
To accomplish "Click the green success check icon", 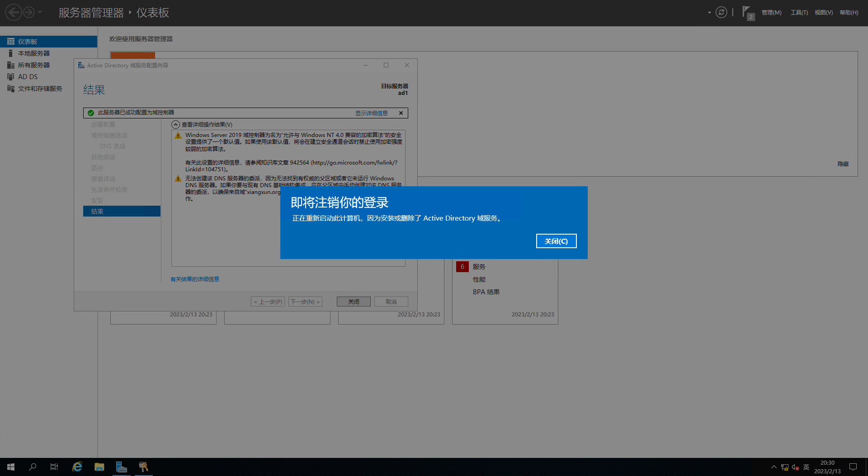I will coord(91,113).
